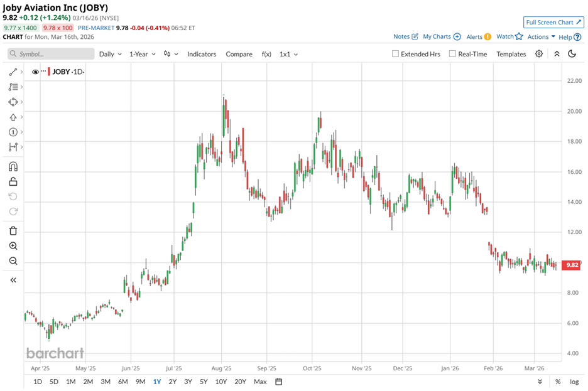The height and width of the screenshot is (391, 588).
Task: Select the 2Y time range
Action: tap(173, 382)
